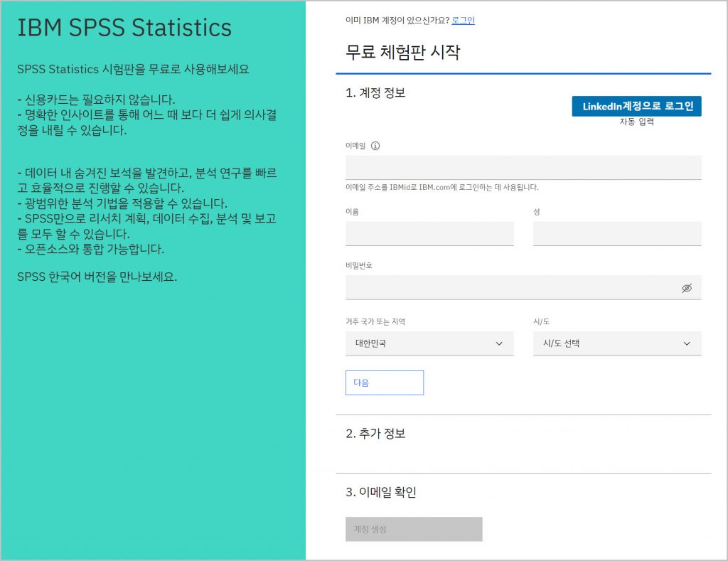Screen dimensions: 728x561
Task: Focus the 성 input field
Action: (x=617, y=234)
